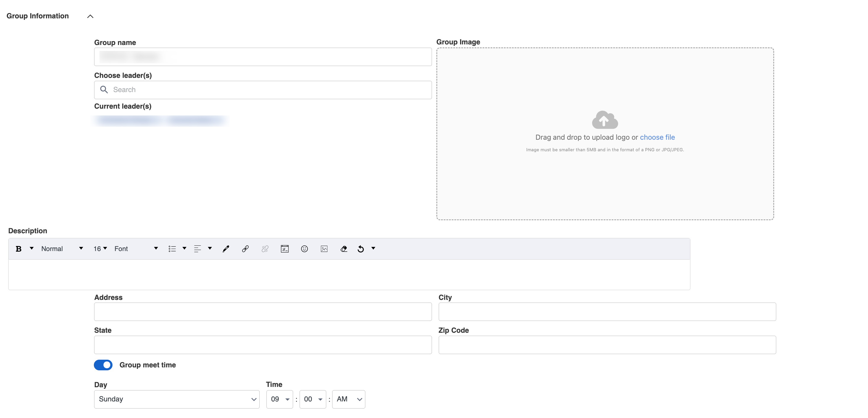Insert a link with the chain icon
The width and height of the screenshot is (868, 418).
pyautogui.click(x=245, y=249)
